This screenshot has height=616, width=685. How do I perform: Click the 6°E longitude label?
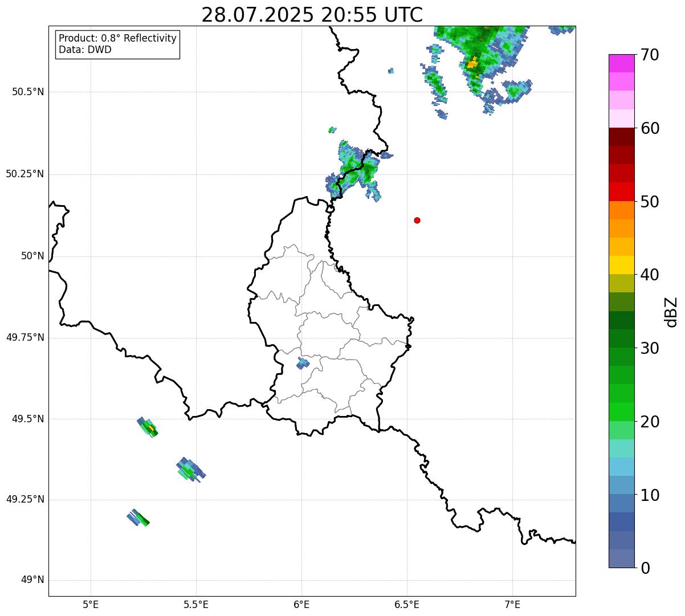point(301,604)
